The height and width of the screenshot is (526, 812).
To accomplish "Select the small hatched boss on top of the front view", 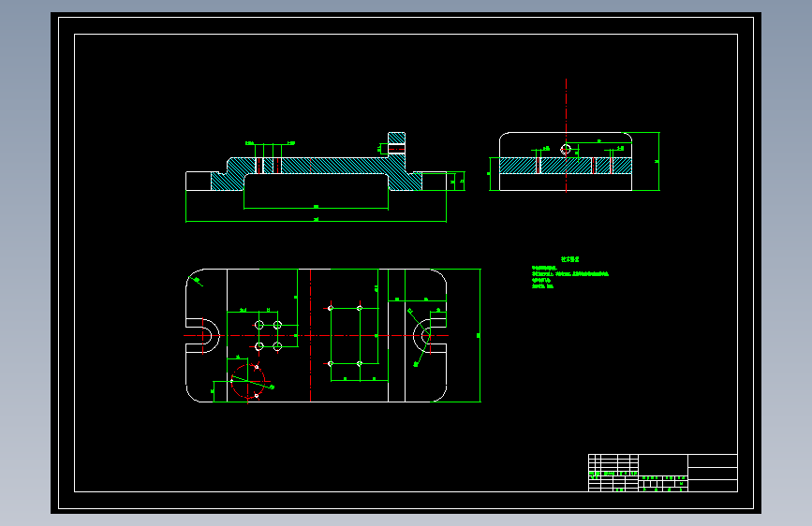I will point(397,145).
